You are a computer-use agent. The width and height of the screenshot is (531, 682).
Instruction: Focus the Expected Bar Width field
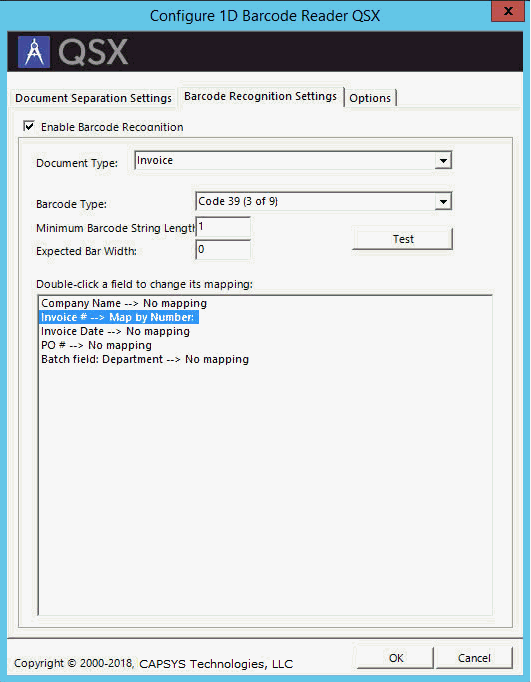coord(223,250)
